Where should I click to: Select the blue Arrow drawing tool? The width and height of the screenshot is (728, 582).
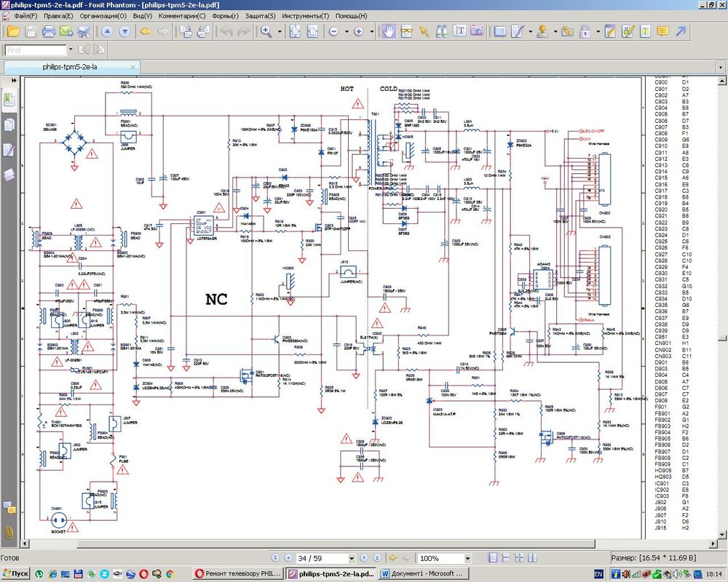681,31
